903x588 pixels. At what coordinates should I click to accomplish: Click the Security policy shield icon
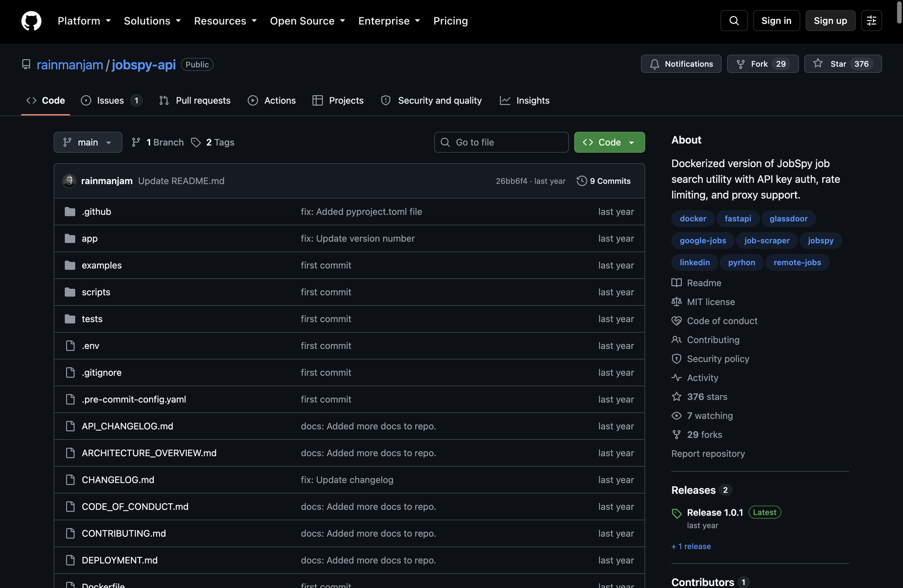676,358
